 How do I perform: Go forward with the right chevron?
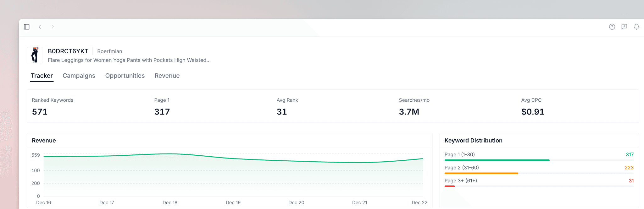(x=53, y=27)
